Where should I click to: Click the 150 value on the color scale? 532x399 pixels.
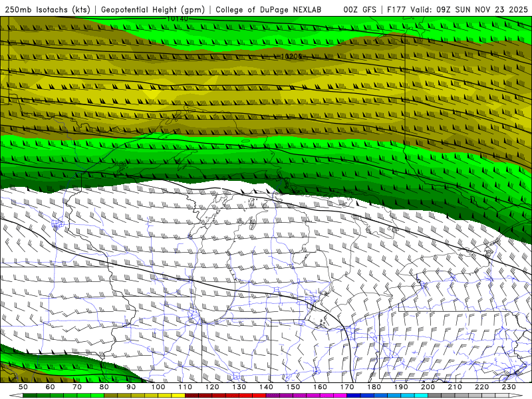tap(293, 387)
